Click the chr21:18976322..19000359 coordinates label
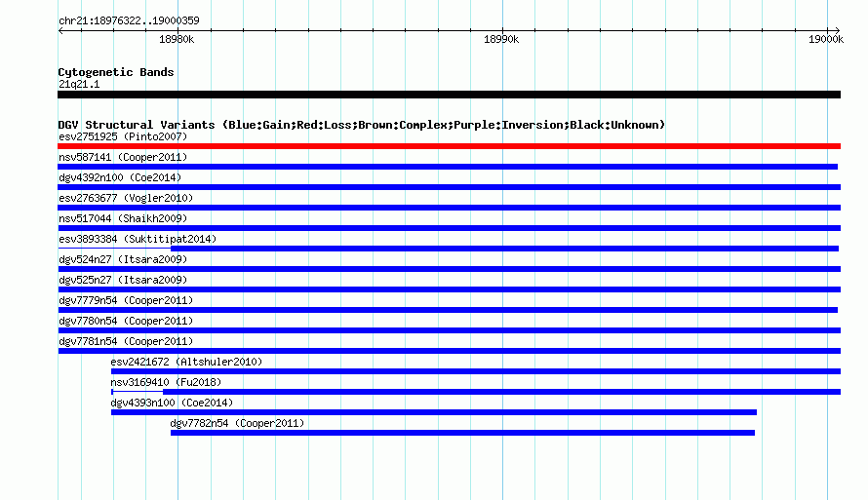This screenshot has width=868, height=500. point(129,20)
